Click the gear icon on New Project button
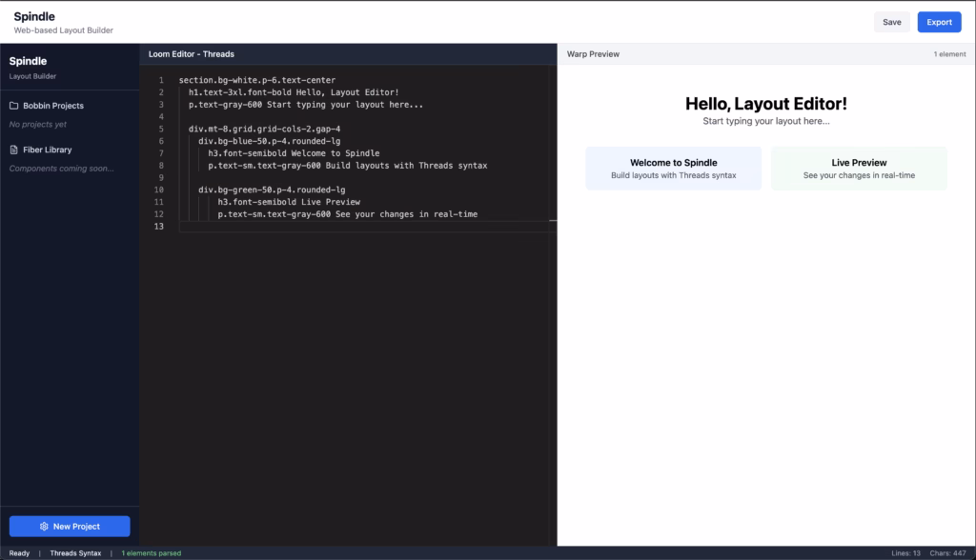The width and height of the screenshot is (976, 560). 45,526
